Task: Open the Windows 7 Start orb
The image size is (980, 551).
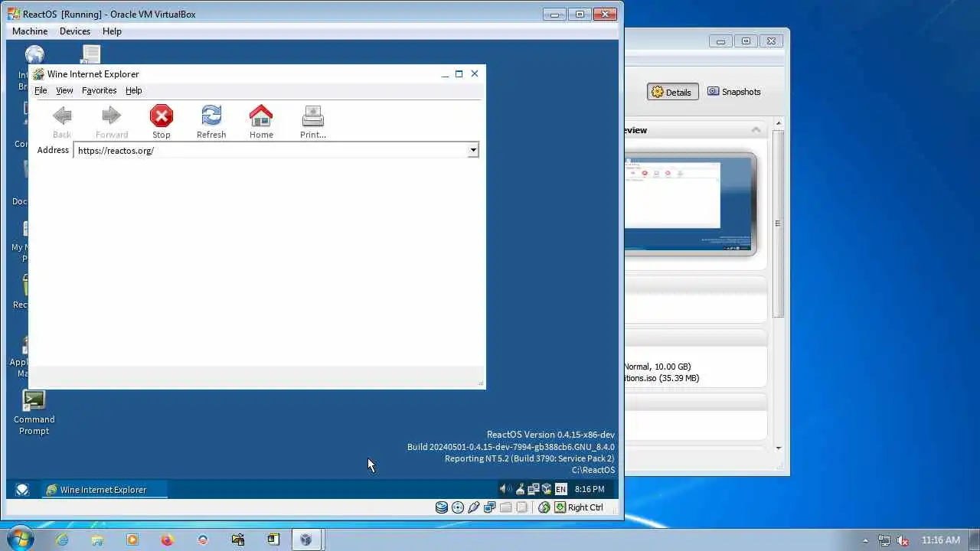Action: pos(19,540)
